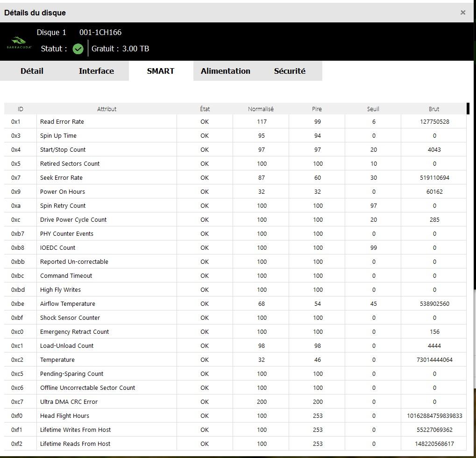Select the Ultra DMA CRC Error row
Image resolution: width=476 pixels, height=458 pixels.
point(69,402)
